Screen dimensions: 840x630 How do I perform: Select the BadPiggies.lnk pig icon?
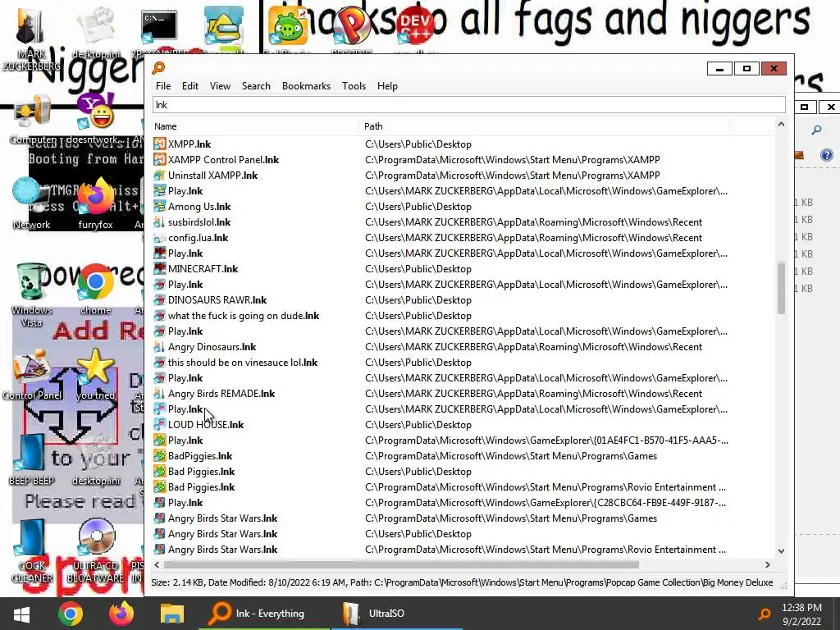159,456
